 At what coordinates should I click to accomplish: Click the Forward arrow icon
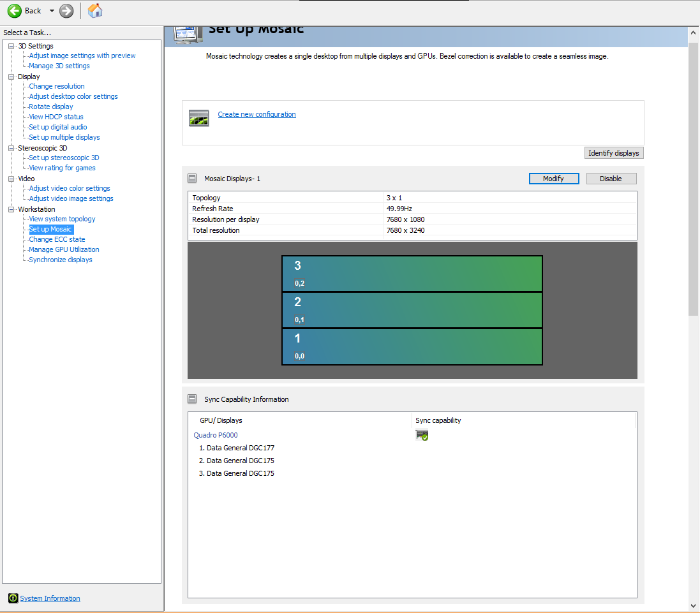tap(66, 11)
